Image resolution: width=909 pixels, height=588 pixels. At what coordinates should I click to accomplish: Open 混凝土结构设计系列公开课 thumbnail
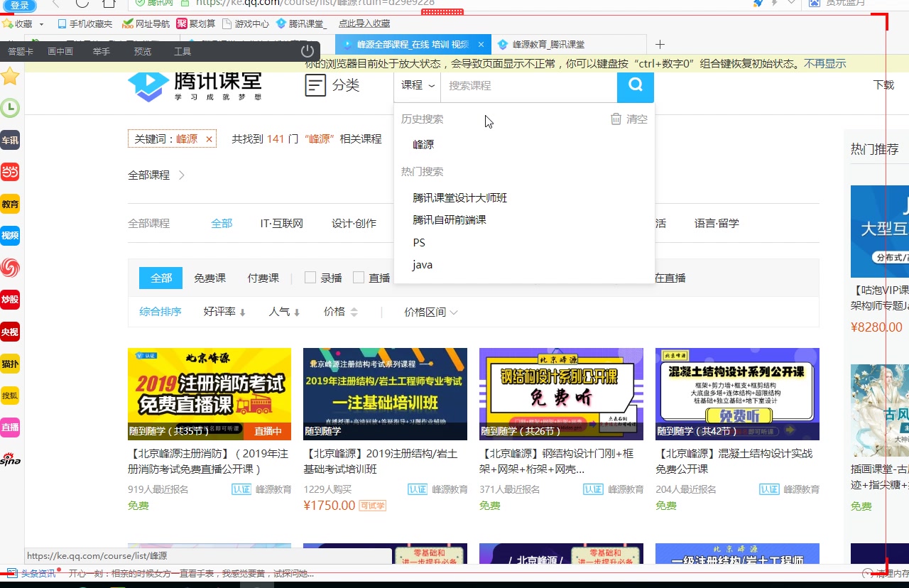[737, 394]
